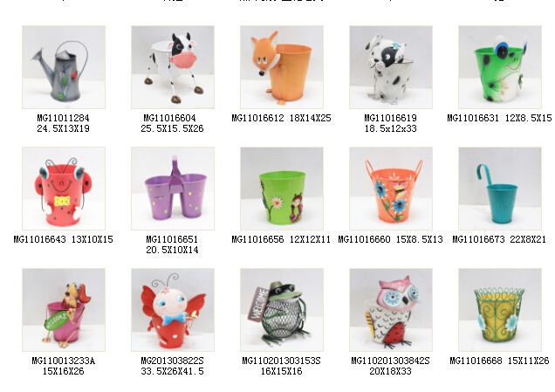Click the red ladybug pot image
Image resolution: width=555 pixels, height=392 pixels.
[64, 189]
